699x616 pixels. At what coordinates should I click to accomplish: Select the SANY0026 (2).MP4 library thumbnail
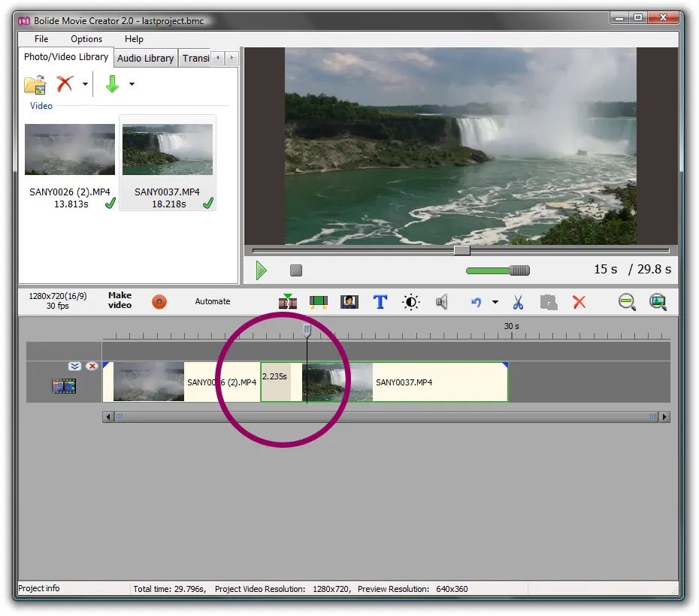pyautogui.click(x=70, y=149)
